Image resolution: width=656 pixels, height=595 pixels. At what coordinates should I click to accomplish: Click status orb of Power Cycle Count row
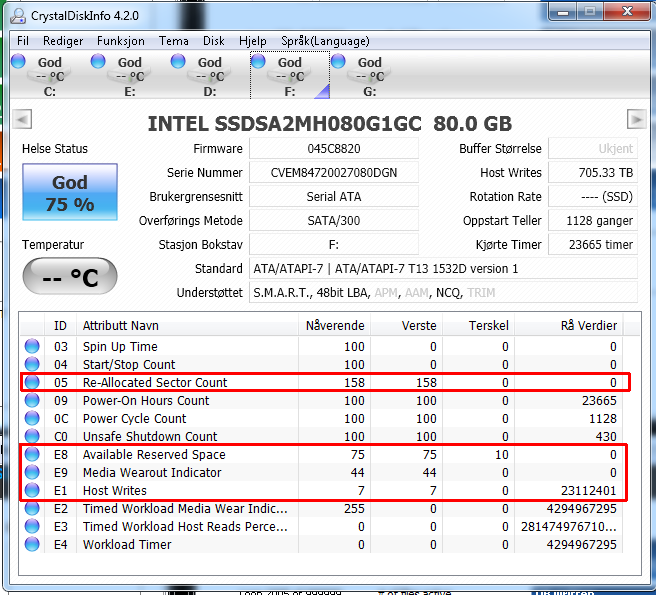[x=32, y=418]
